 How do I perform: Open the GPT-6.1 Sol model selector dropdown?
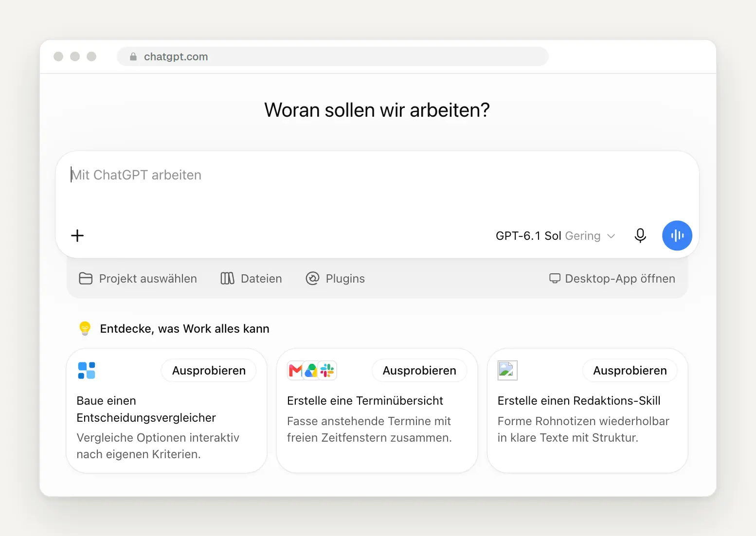555,236
